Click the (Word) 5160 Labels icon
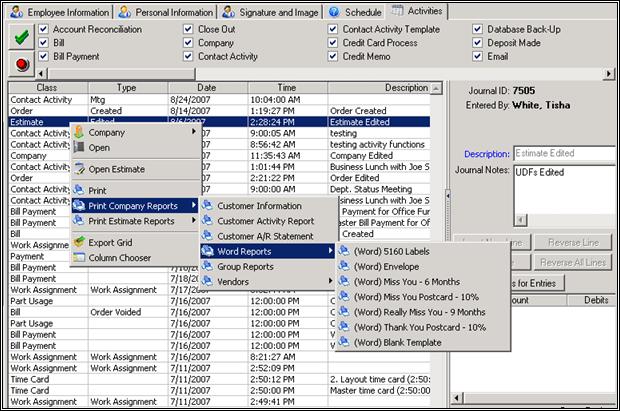The height and width of the screenshot is (411, 620). pos(344,251)
